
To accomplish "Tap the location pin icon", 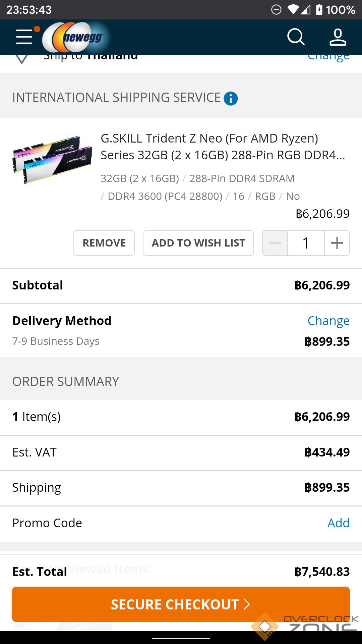I will (x=22, y=58).
